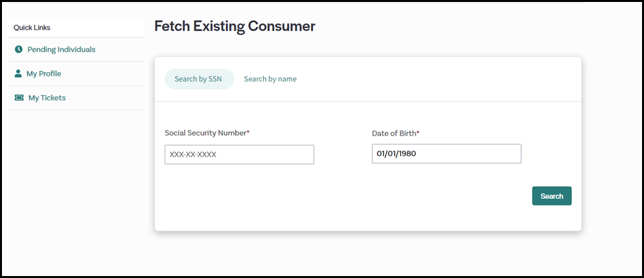Open the Pending Individuals link
The width and height of the screenshot is (644, 278).
pos(61,49)
